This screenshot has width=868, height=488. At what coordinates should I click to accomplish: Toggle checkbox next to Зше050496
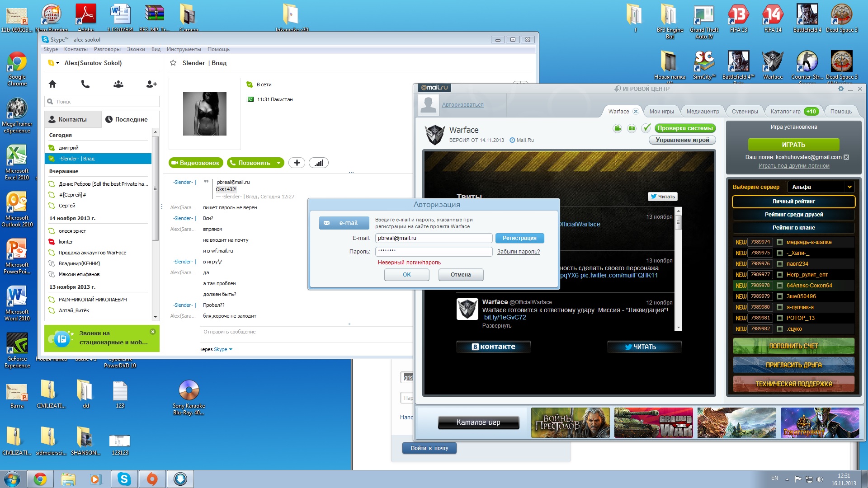[x=780, y=296]
